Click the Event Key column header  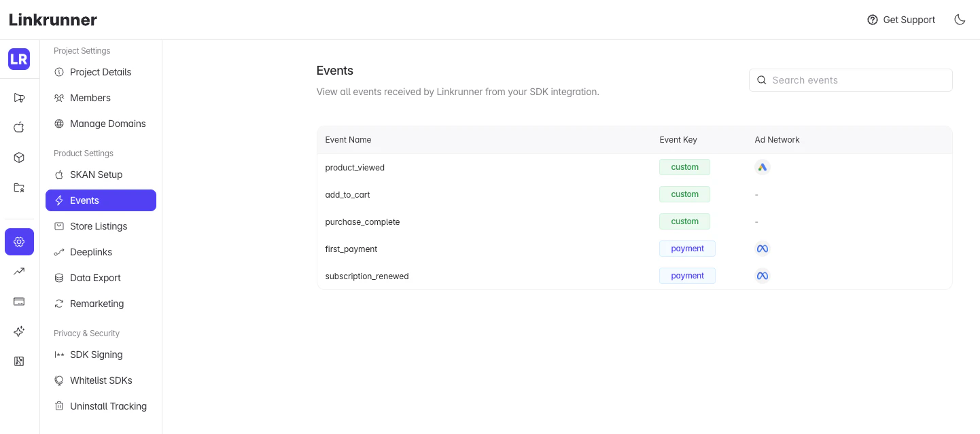coord(678,140)
